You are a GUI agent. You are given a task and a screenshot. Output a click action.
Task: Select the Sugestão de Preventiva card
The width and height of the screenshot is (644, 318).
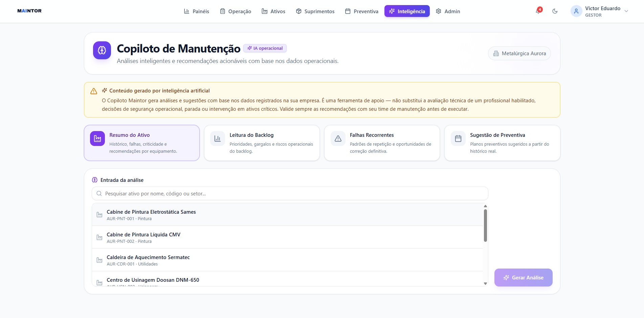(x=502, y=143)
